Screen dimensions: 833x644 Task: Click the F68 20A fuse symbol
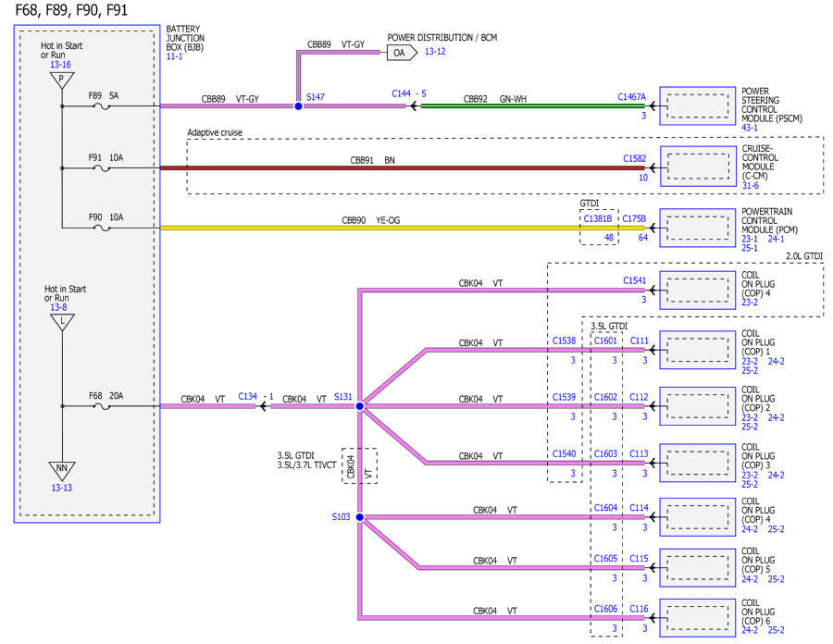coord(101,407)
